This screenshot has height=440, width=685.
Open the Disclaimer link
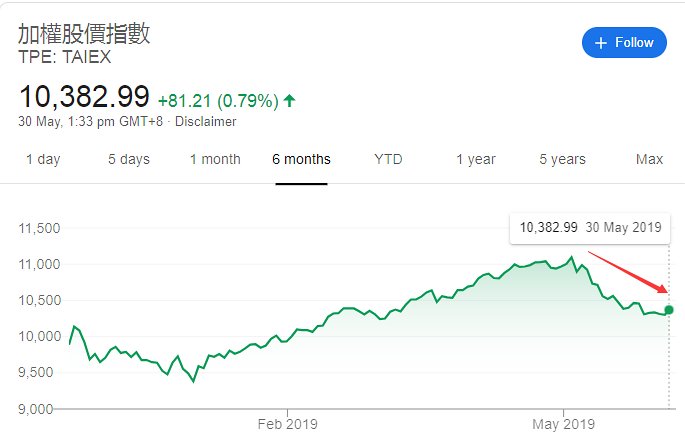point(205,121)
